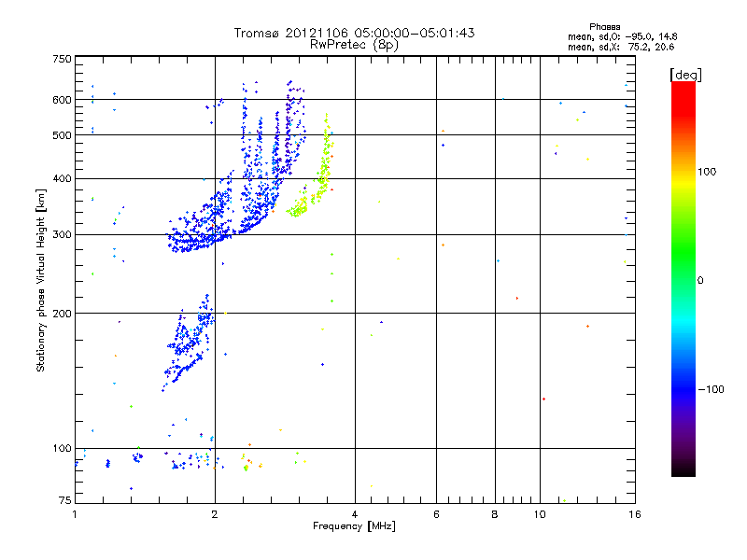The width and height of the screenshot is (747, 560).
Task: Click the '[deg]' unit label above color bar
Action: coord(685,75)
